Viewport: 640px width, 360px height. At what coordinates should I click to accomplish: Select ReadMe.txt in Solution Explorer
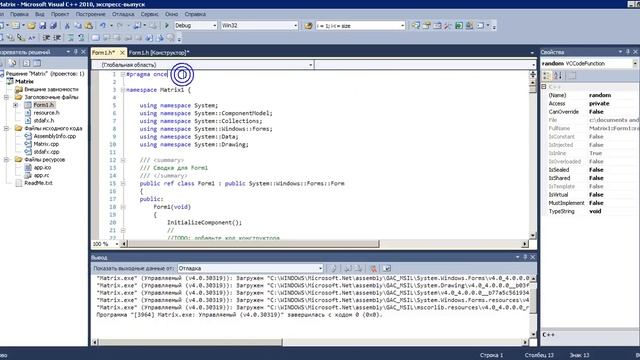(38, 183)
